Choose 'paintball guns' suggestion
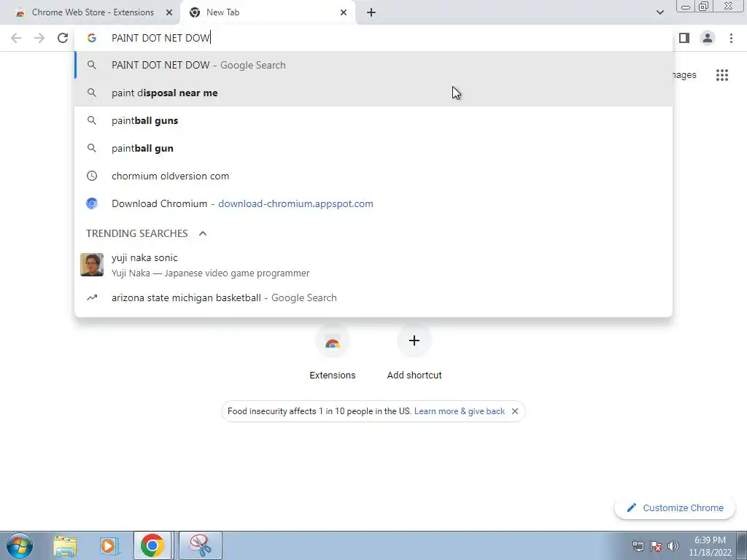 tap(373, 120)
